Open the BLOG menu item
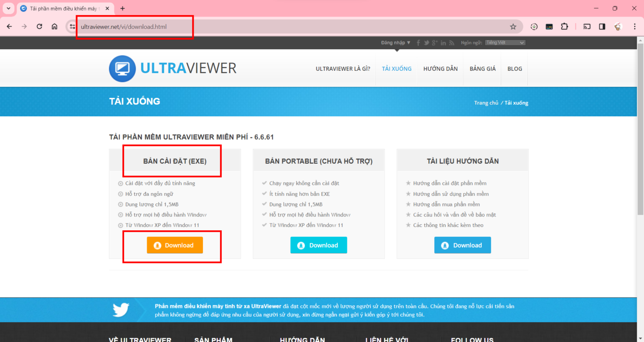This screenshot has height=342, width=644. click(x=515, y=69)
